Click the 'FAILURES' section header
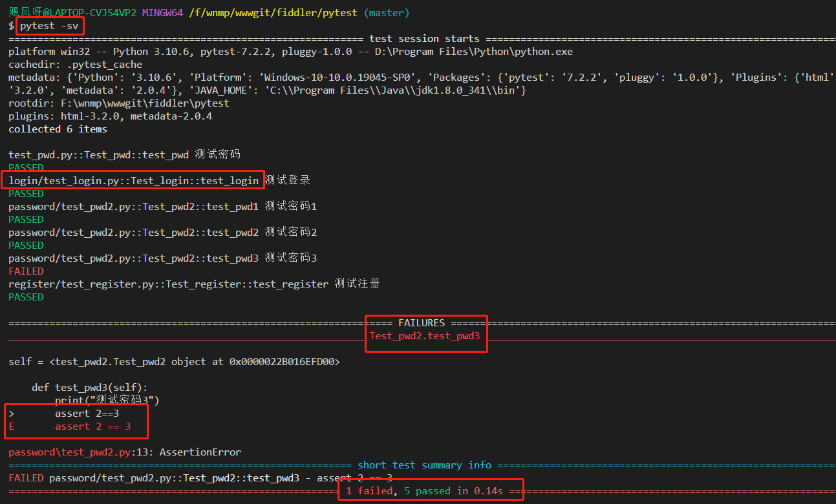The image size is (836, 504). pos(422,323)
